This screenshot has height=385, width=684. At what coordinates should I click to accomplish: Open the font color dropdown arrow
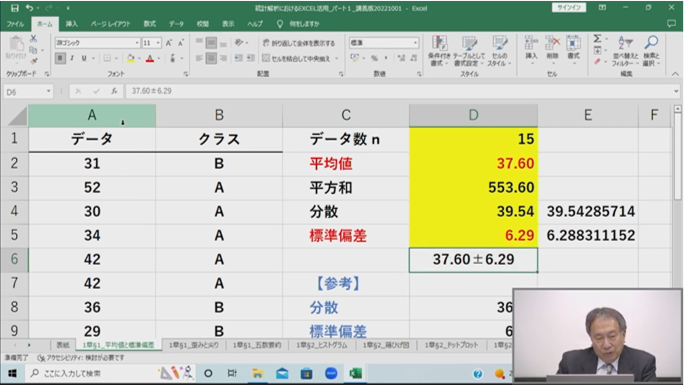(159, 58)
